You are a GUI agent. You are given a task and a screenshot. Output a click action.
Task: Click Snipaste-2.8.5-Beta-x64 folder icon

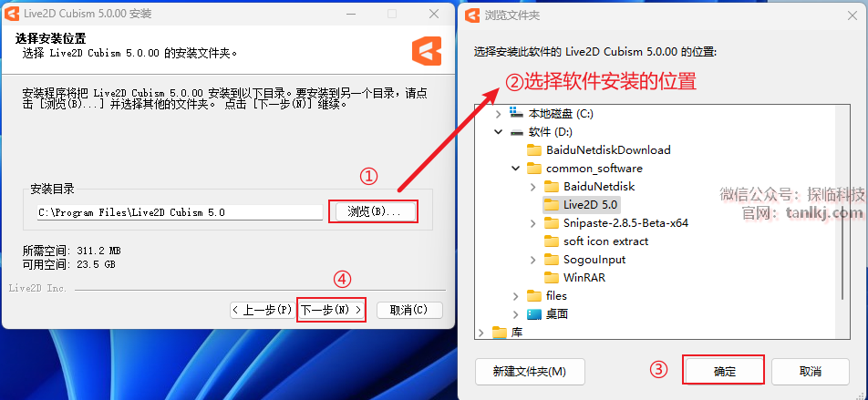coord(552,223)
